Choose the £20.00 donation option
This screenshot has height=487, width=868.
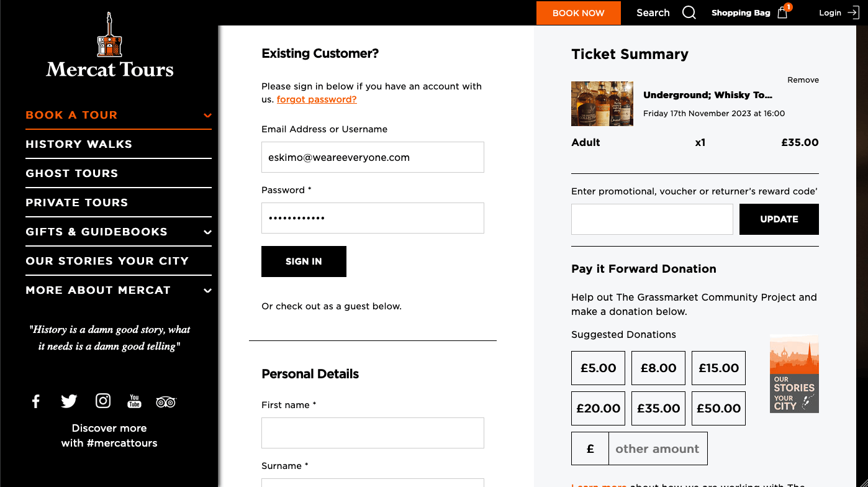pos(598,408)
